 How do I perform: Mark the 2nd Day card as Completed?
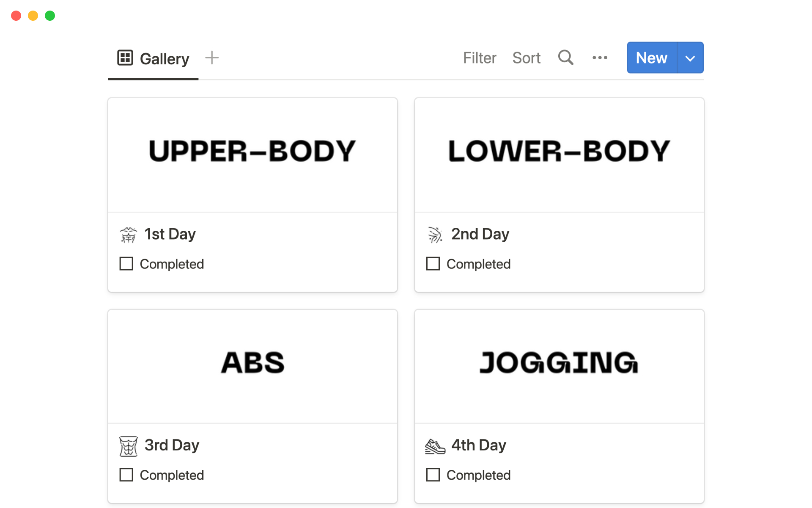point(433,264)
